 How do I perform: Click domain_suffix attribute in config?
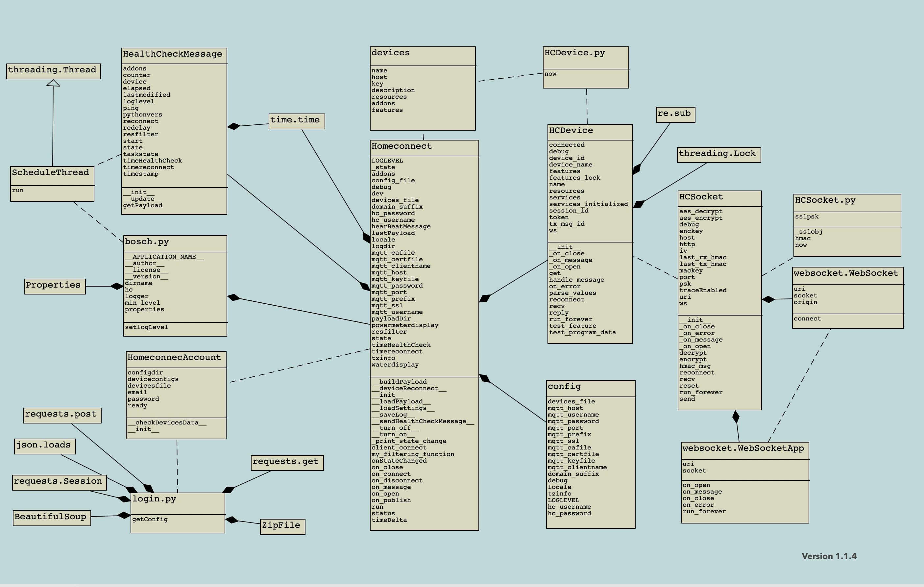(x=573, y=474)
